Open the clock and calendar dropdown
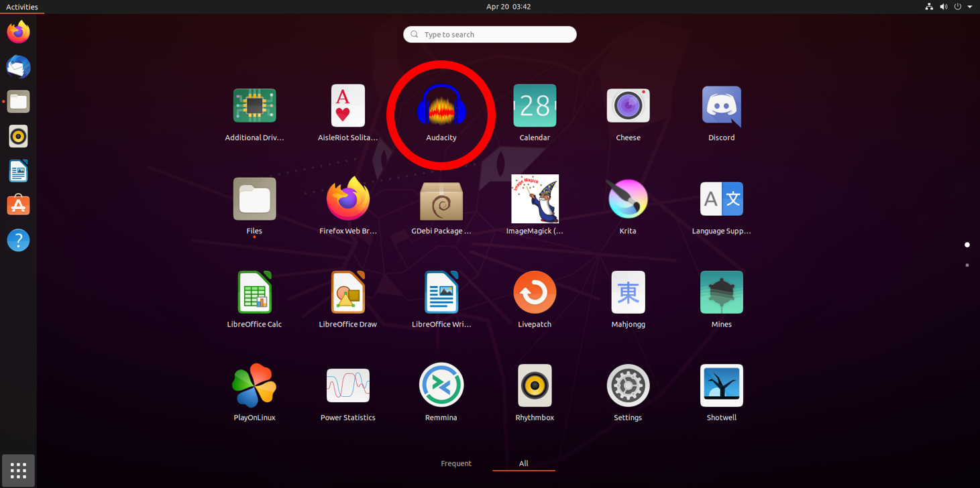 point(508,7)
